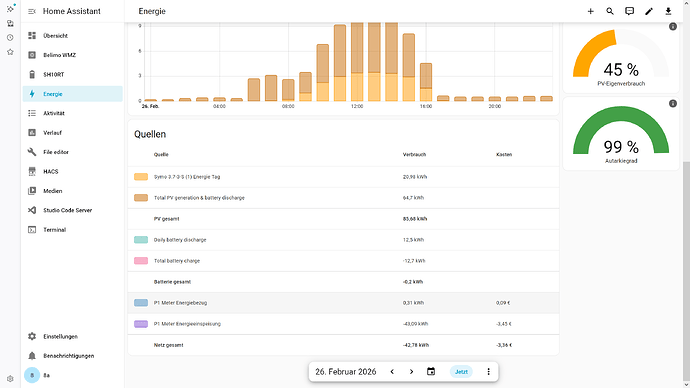This screenshot has width=690, height=388.
Task: Click the -3,45 € cost value
Action: (x=504, y=324)
